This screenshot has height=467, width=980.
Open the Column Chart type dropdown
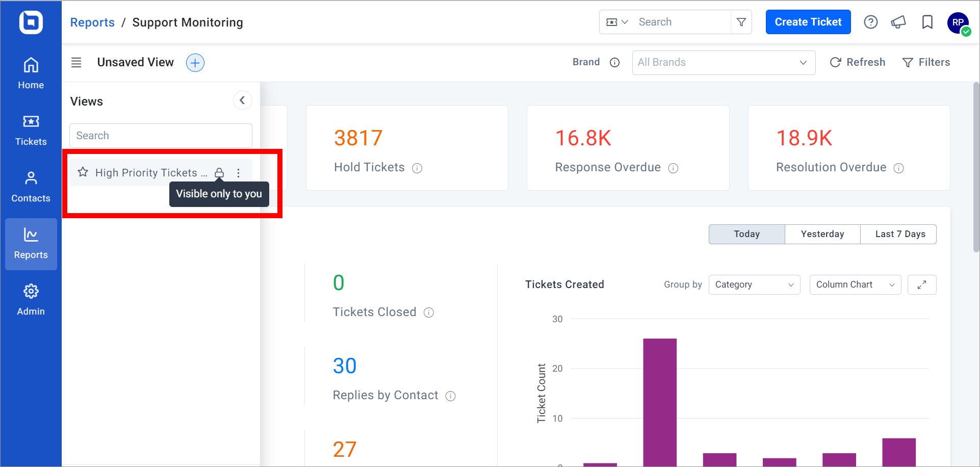855,284
